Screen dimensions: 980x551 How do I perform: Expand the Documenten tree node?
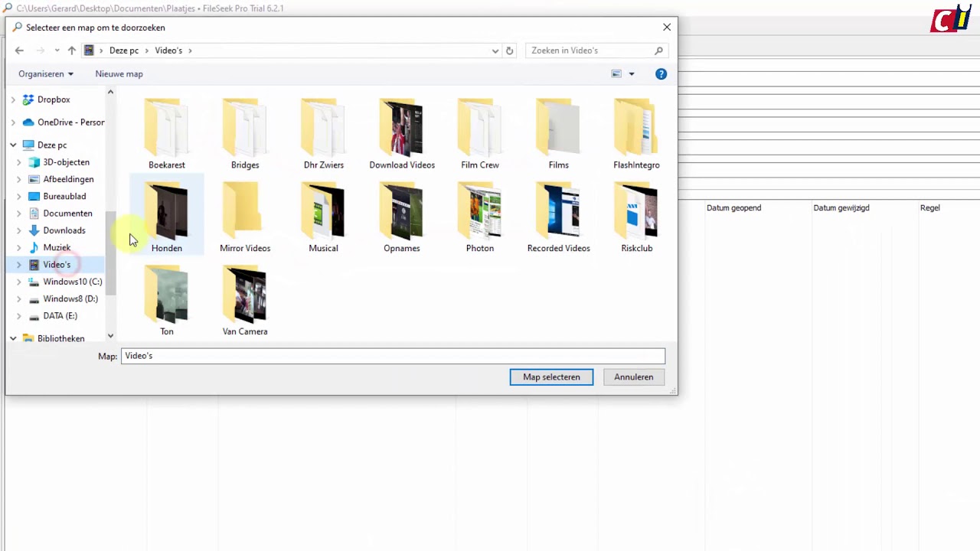[19, 214]
